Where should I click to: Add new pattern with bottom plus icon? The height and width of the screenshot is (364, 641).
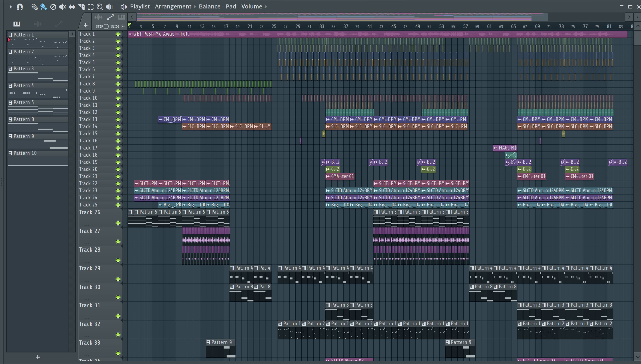click(38, 357)
